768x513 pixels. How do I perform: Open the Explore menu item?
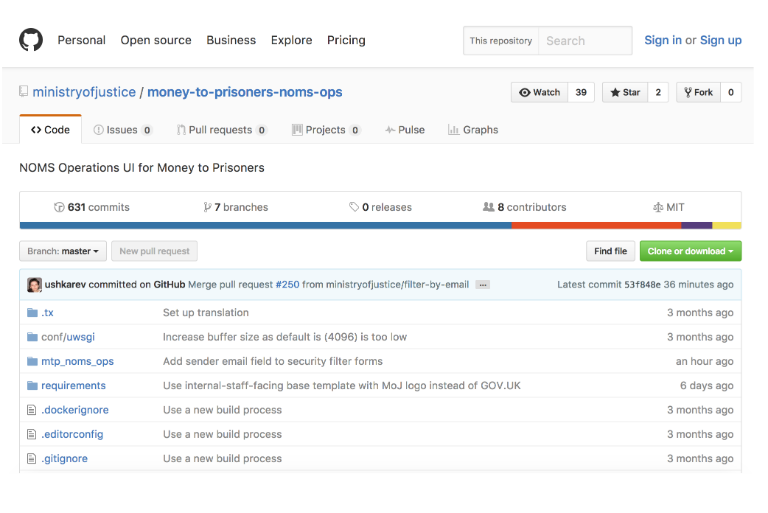coord(291,40)
